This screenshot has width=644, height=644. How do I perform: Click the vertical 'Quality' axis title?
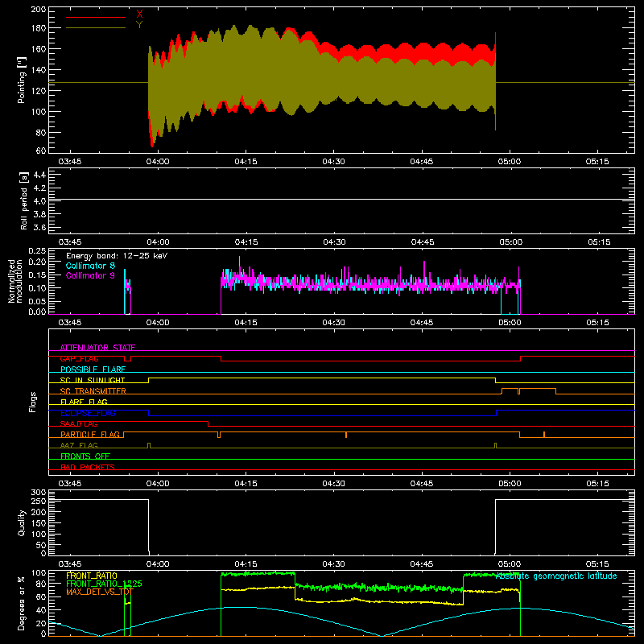[22, 522]
